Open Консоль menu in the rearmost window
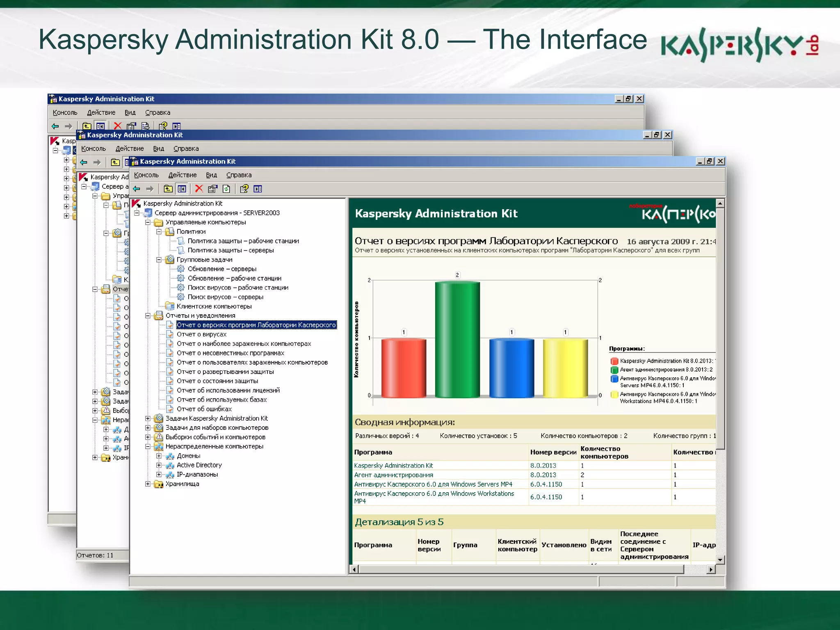The height and width of the screenshot is (630, 840). click(x=65, y=112)
